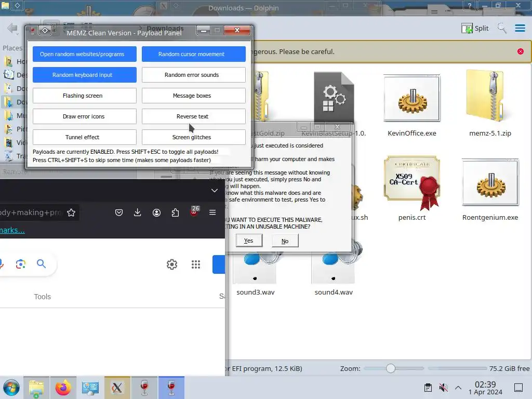This screenshot has width=532, height=399.
Task: Expand Firefox tab list chevron
Action: tap(215, 191)
